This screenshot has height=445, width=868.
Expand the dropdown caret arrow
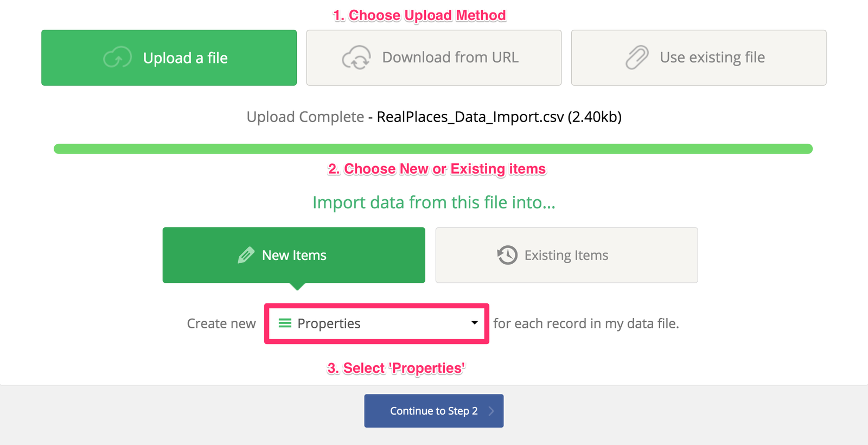(474, 322)
